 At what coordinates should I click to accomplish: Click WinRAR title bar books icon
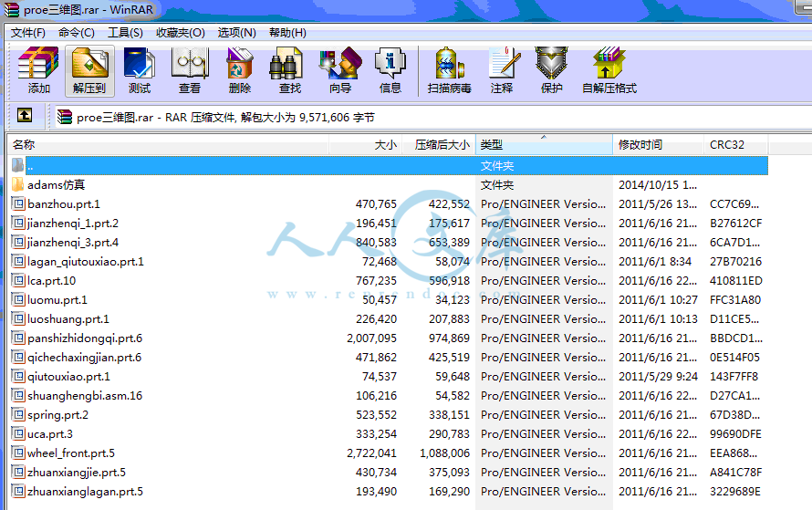(11, 9)
